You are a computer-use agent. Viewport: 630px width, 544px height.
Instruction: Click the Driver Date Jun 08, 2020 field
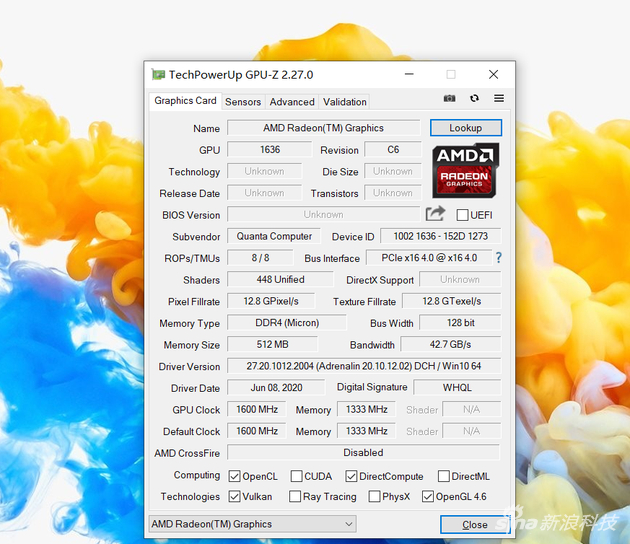pyautogui.click(x=276, y=388)
